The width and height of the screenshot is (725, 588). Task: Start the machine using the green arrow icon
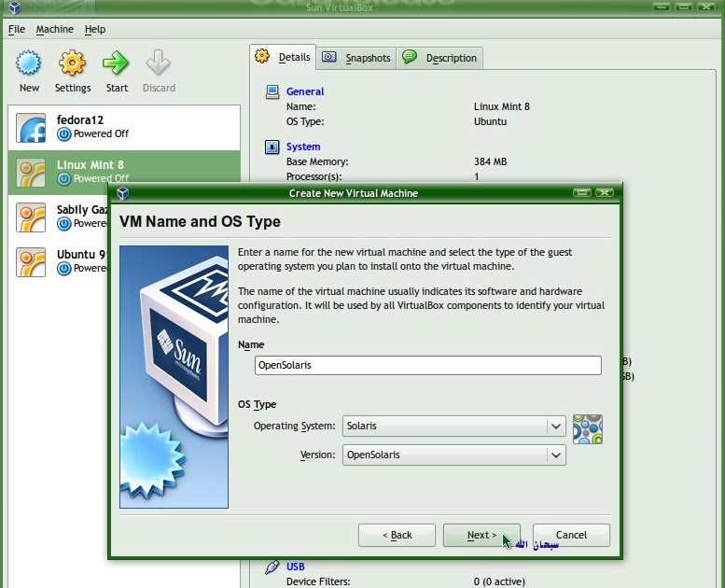[x=116, y=63]
